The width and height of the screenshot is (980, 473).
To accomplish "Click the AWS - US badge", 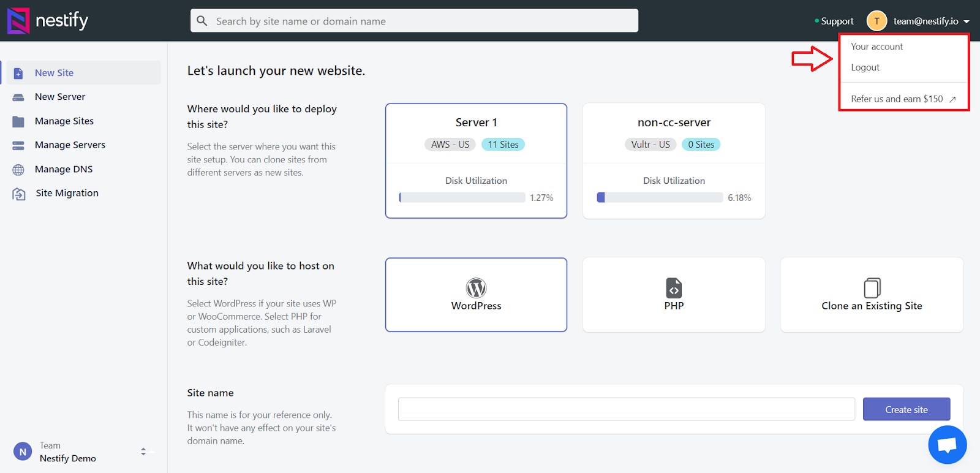I will [450, 145].
